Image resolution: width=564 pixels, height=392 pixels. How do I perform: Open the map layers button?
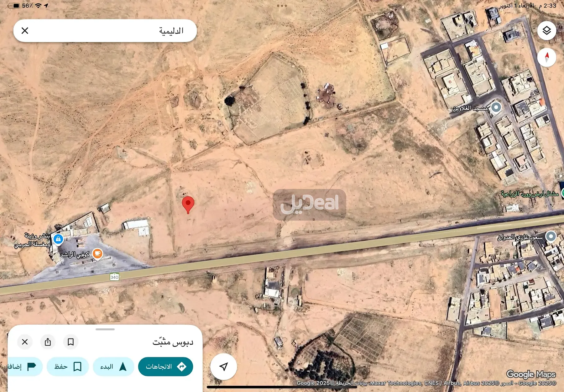click(x=547, y=31)
